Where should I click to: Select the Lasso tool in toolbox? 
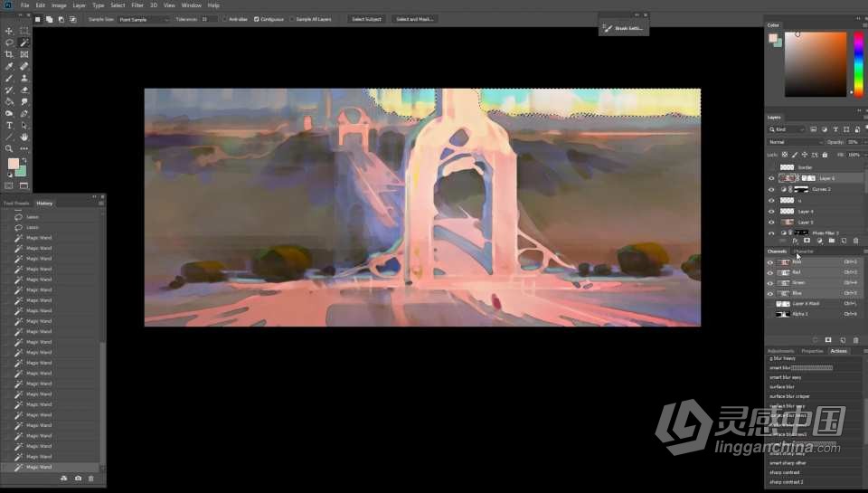pos(9,43)
